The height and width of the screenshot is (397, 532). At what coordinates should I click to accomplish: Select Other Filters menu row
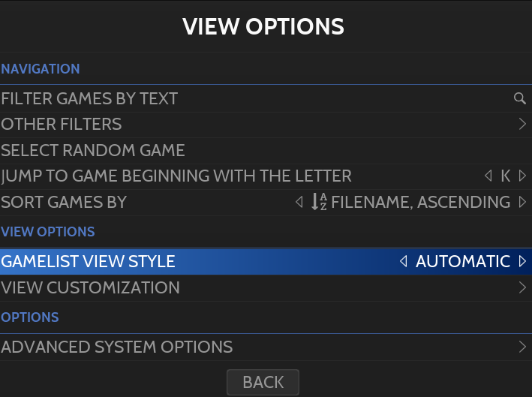pyautogui.click(x=62, y=124)
